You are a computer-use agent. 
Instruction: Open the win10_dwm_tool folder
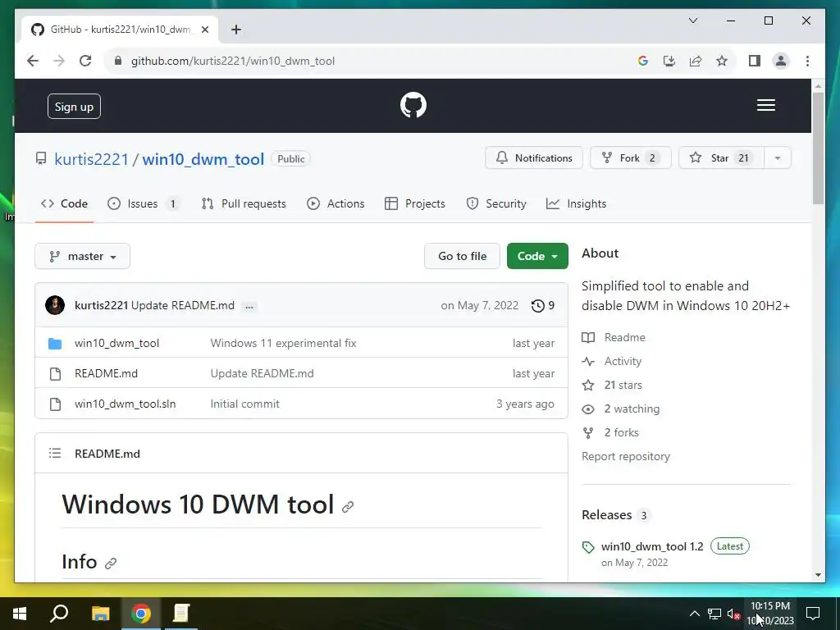(116, 343)
